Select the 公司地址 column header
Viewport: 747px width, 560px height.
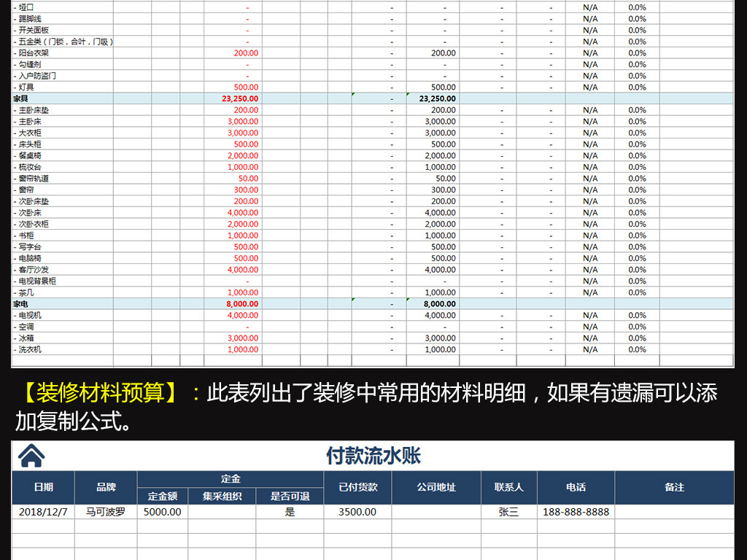[x=436, y=487]
